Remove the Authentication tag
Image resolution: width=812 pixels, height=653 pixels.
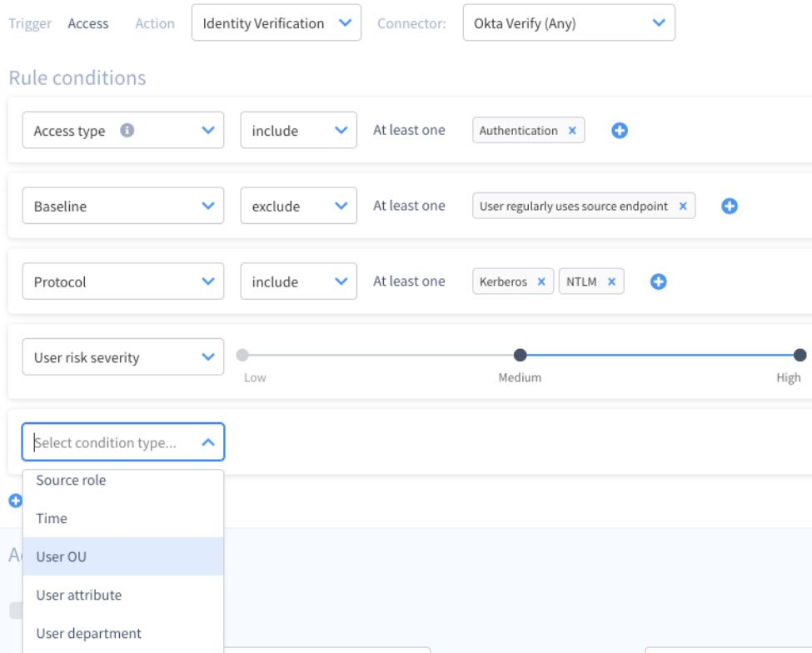click(572, 131)
